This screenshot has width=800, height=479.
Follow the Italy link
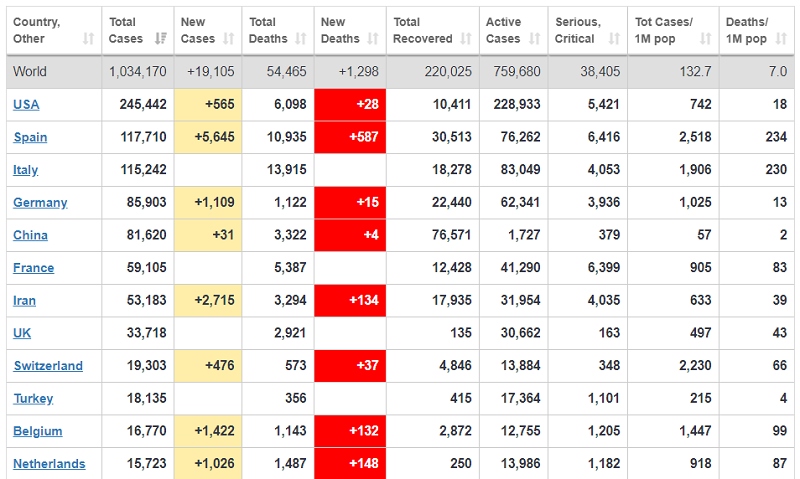pyautogui.click(x=26, y=170)
